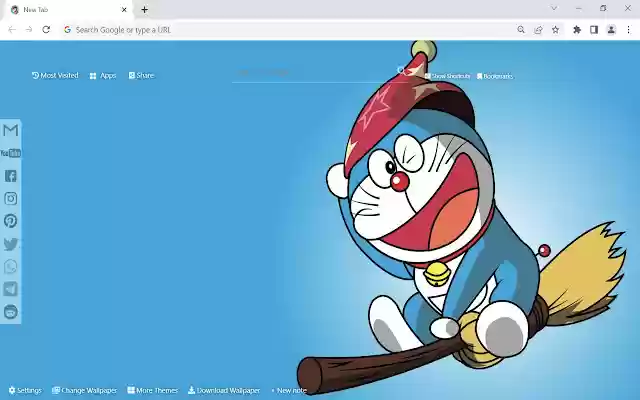Open YouTube sidebar shortcut

(11, 153)
